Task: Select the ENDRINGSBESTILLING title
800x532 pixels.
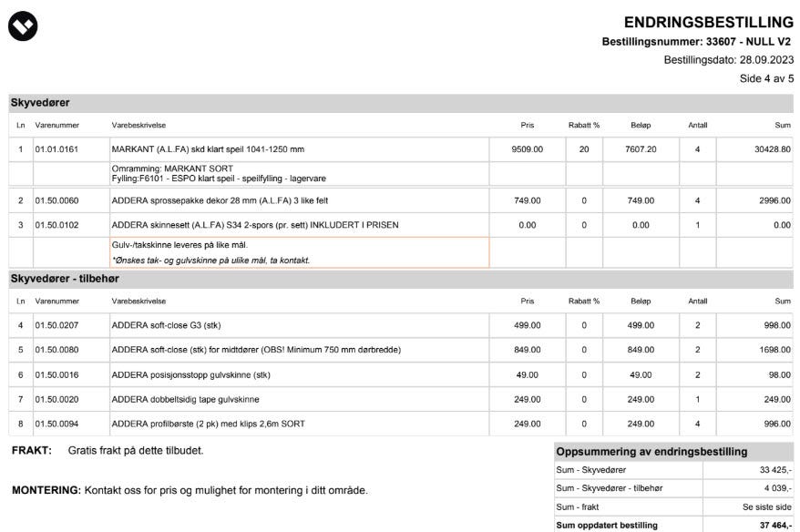Action: point(709,23)
